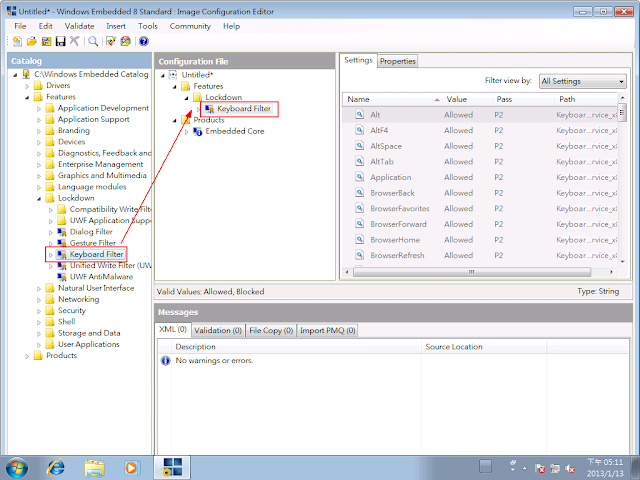Screen dimensions: 640x480
Task: Click the Allowed value for AltSpace
Action: (458, 146)
